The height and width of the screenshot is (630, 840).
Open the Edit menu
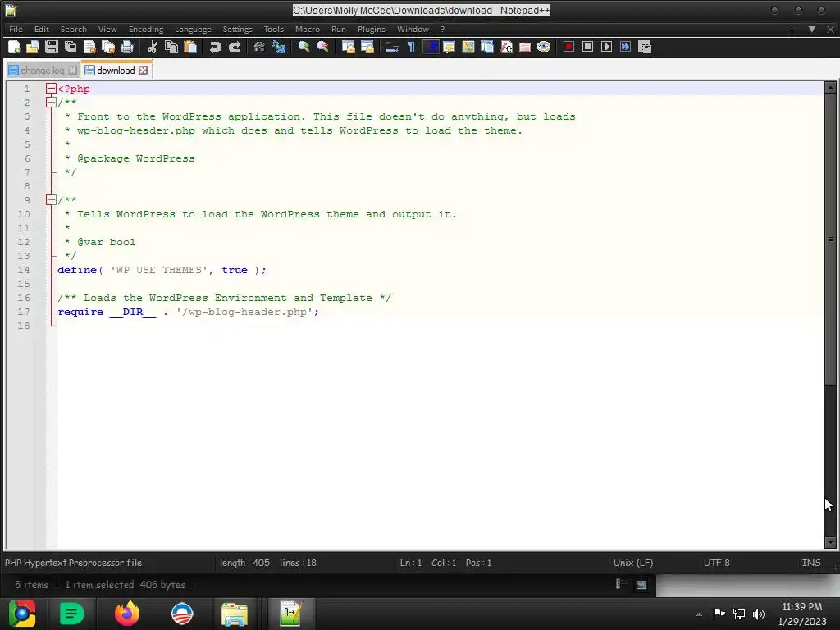click(x=41, y=29)
